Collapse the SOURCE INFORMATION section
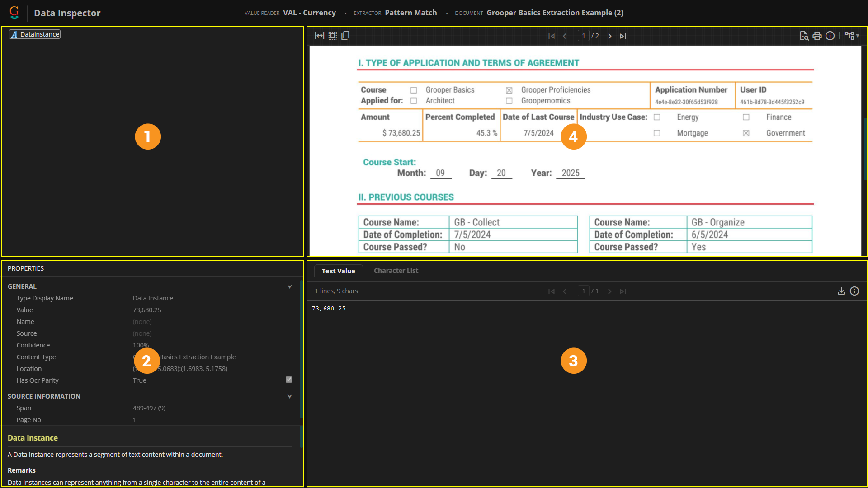 click(x=289, y=396)
